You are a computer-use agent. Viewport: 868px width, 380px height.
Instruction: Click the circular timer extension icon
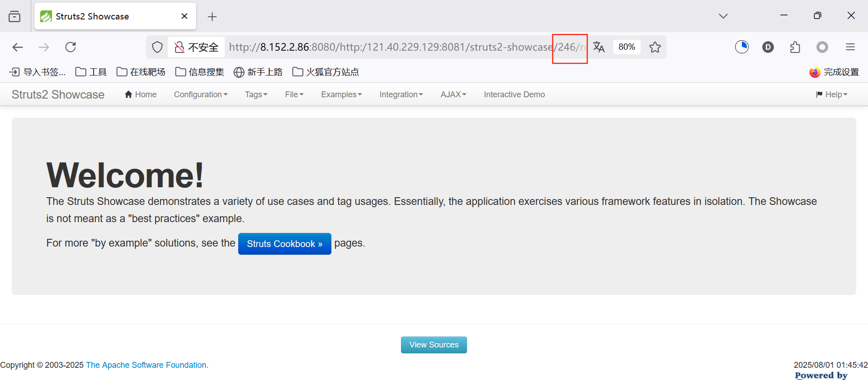[x=742, y=47]
